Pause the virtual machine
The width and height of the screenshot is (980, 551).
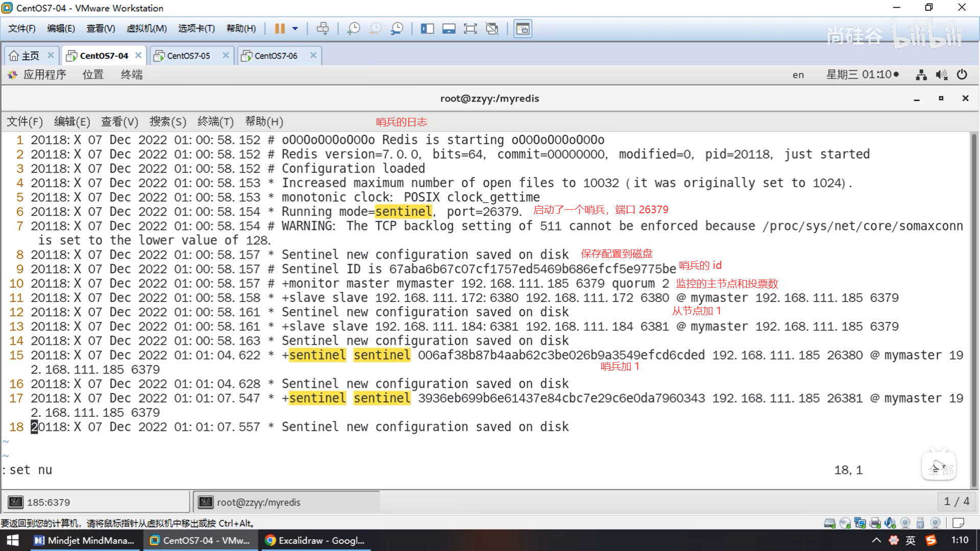click(x=280, y=29)
